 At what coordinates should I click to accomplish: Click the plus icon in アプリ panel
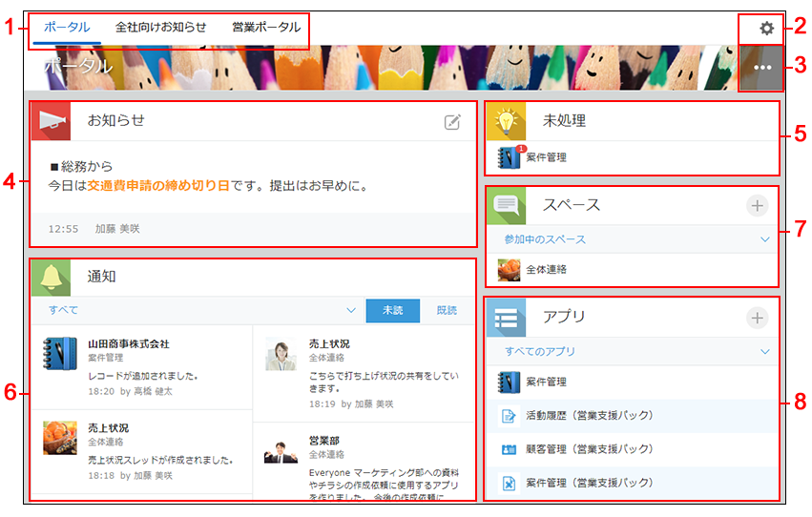point(757,319)
